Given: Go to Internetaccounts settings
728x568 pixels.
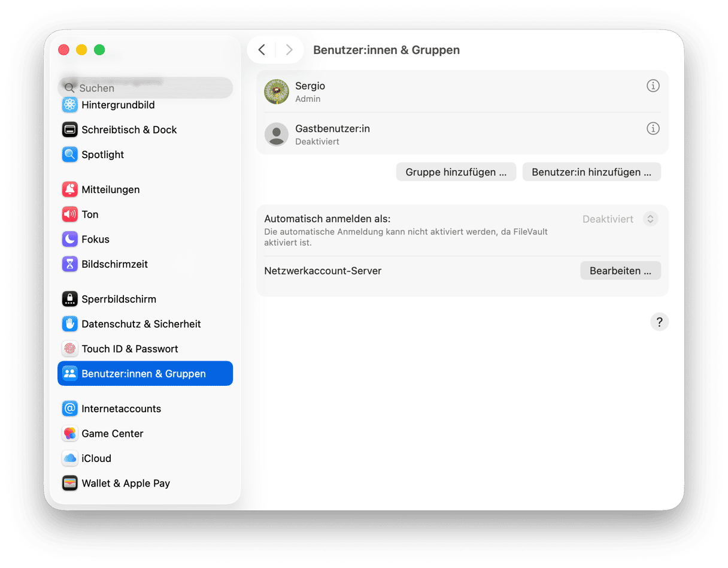Looking at the screenshot, I should coord(121,409).
